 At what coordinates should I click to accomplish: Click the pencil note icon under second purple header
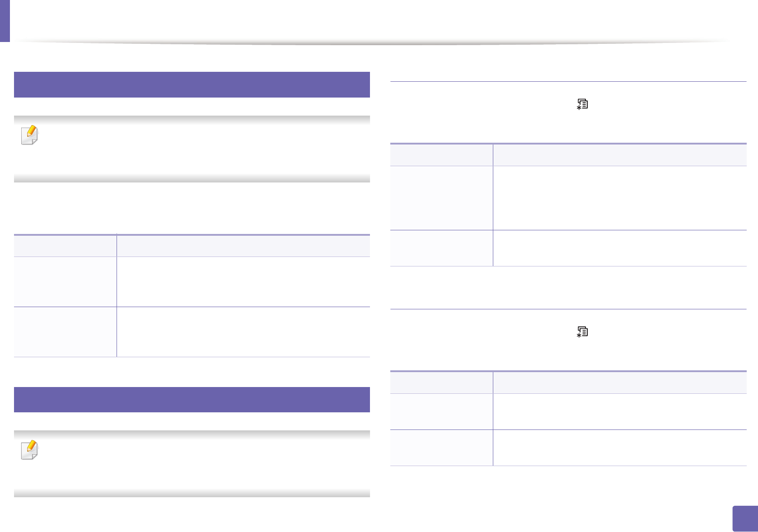[x=30, y=450]
